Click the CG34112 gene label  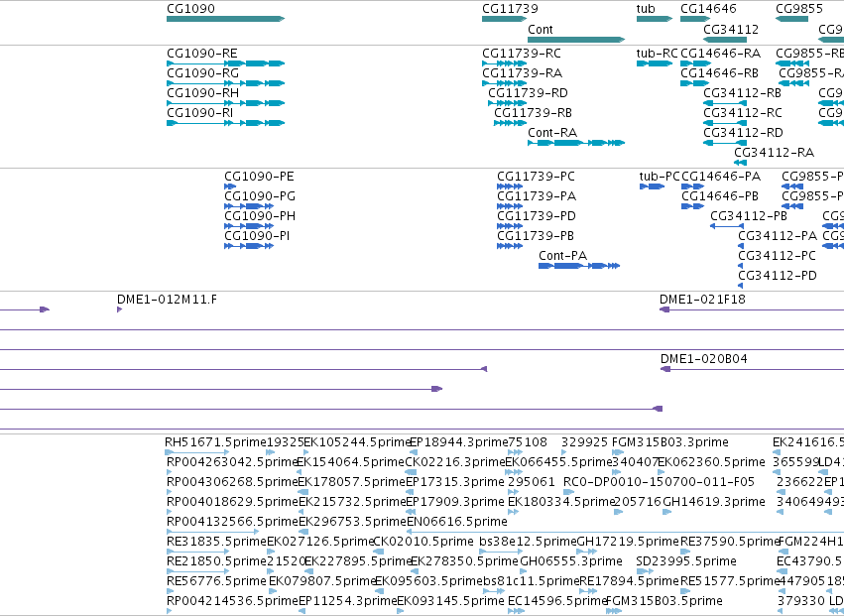(x=731, y=29)
